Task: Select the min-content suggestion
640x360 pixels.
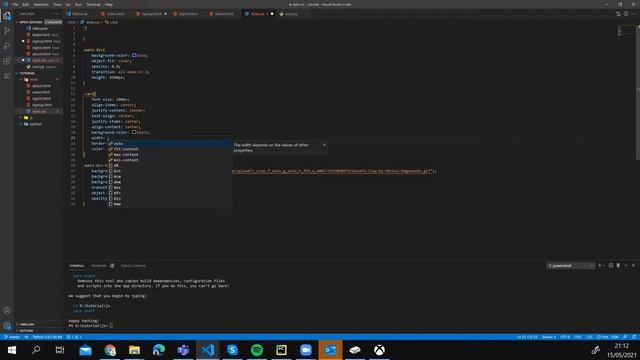Action: click(x=170, y=160)
